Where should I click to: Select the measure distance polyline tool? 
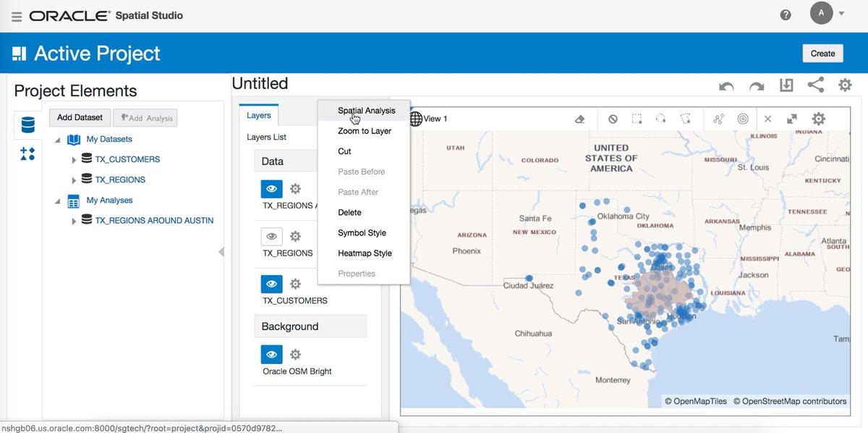click(718, 119)
